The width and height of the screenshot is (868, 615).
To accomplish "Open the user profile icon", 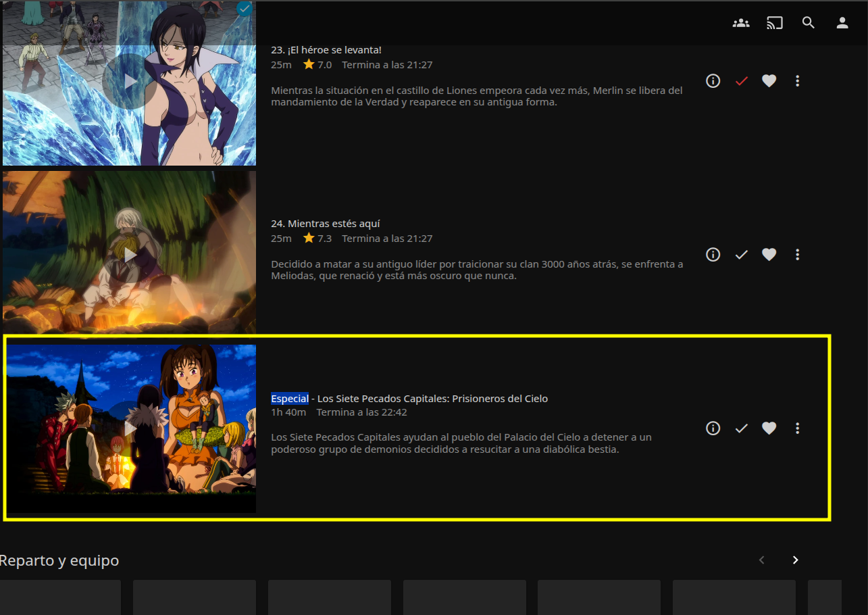I will click(842, 23).
